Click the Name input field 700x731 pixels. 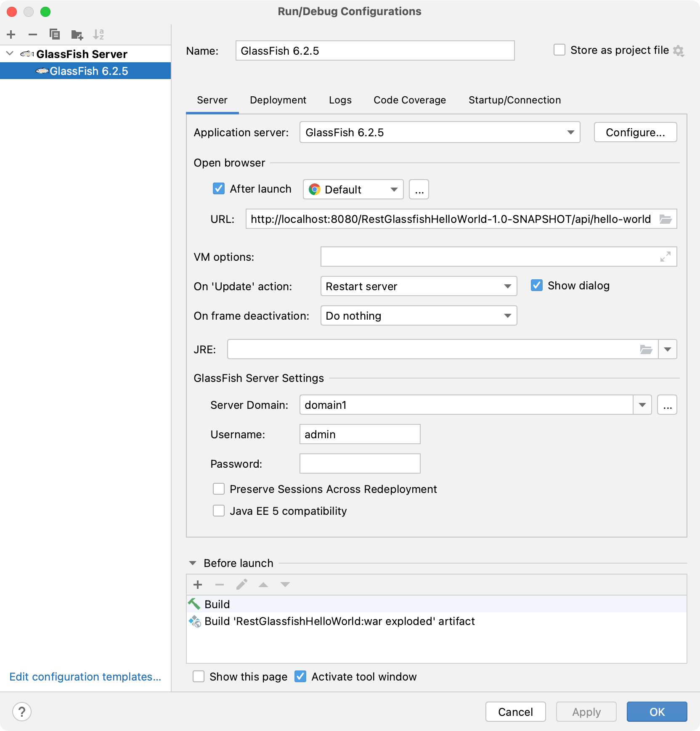pos(375,50)
